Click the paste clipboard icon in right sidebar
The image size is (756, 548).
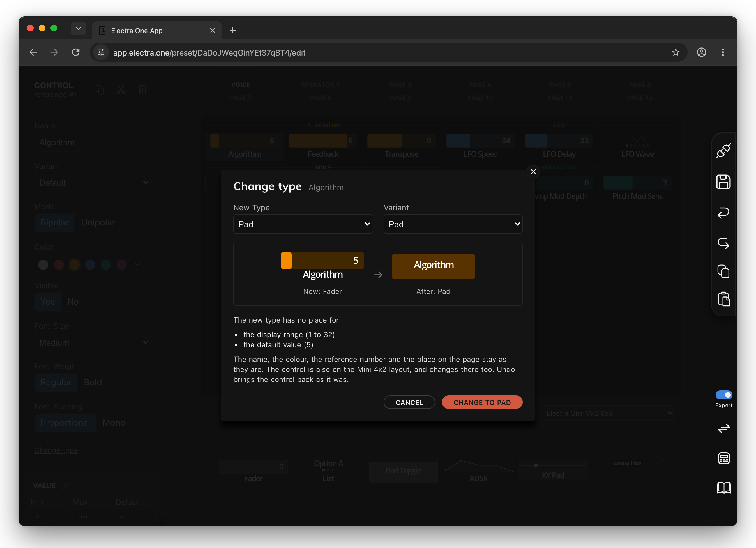click(x=724, y=299)
